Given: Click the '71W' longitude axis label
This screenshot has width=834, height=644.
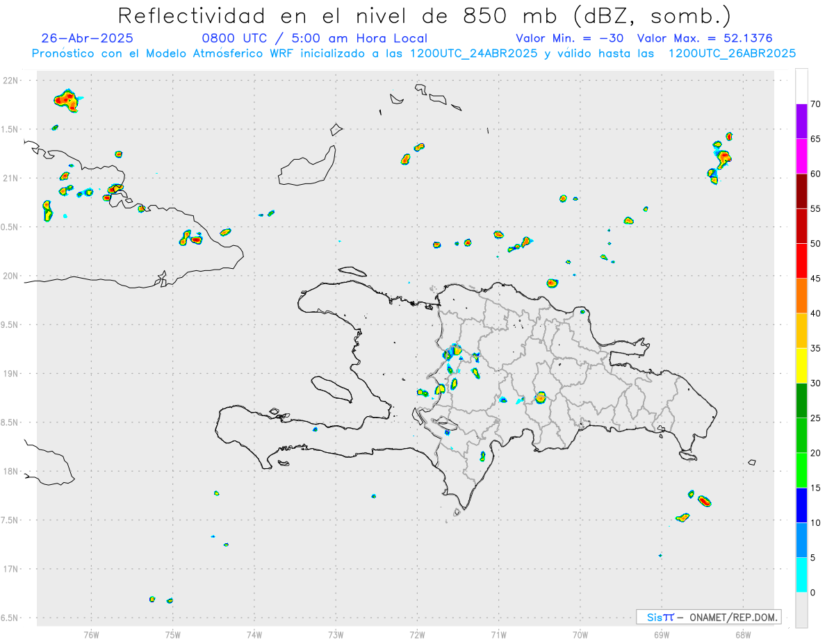Looking at the screenshot, I should pos(498,634).
